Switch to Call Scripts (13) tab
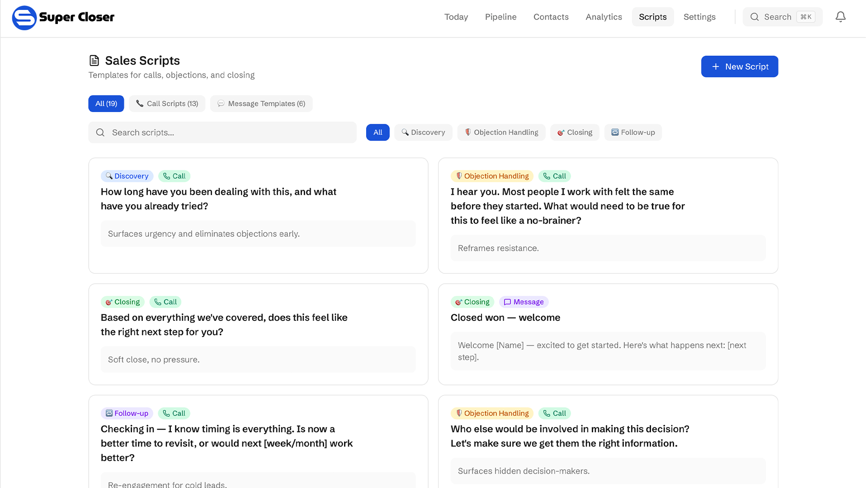 [167, 103]
